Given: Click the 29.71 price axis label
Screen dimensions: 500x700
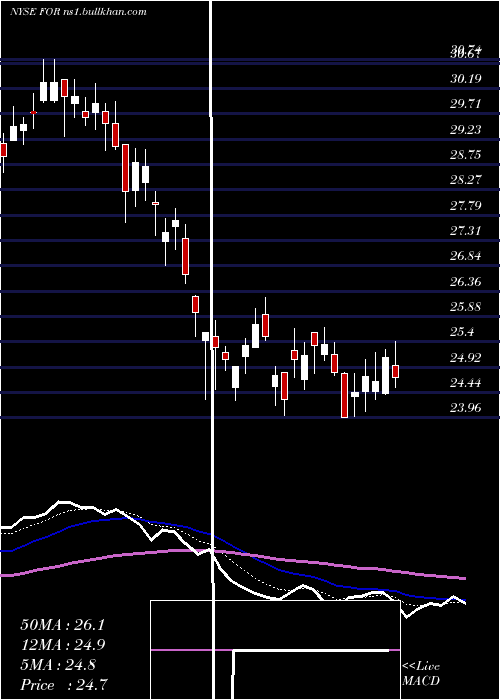Looking at the screenshot, I should 466,104.
